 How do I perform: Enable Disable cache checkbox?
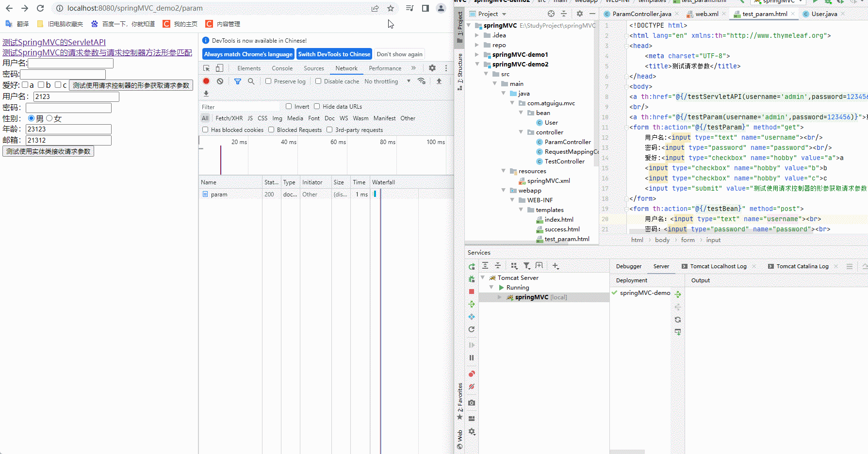coord(318,81)
